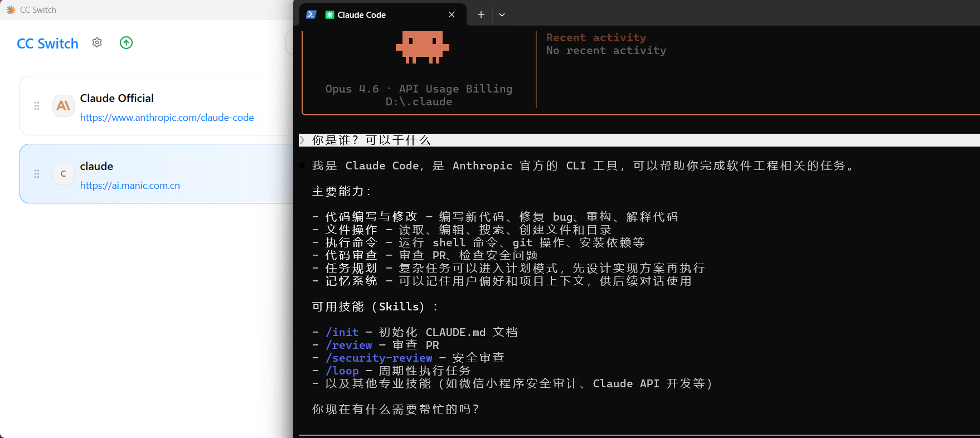Grab the Claude Official drag handle
Image resolution: width=980 pixels, height=438 pixels.
[37, 106]
